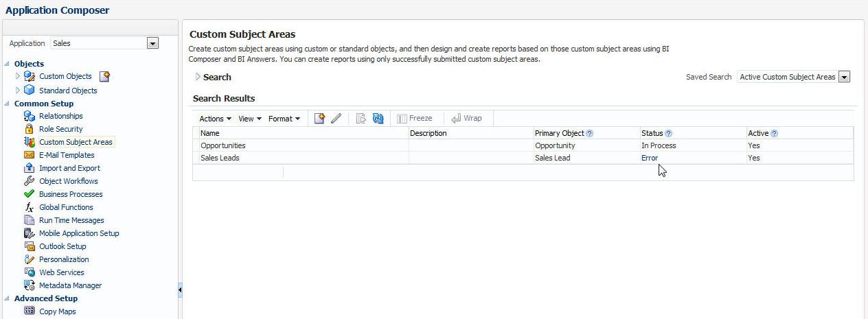
Task: Click new-object icon beside Custom Objects
Action: pyautogui.click(x=104, y=76)
